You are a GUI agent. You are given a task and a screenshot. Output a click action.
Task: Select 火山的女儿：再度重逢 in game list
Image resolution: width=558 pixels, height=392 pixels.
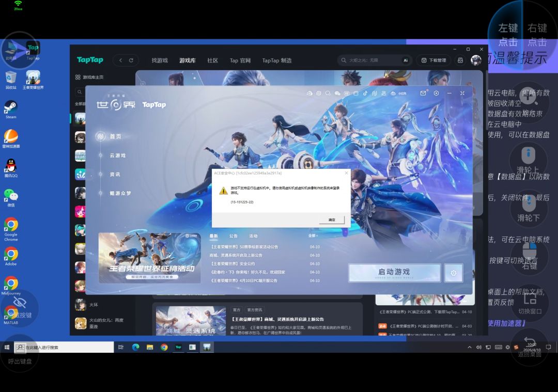tap(100, 323)
